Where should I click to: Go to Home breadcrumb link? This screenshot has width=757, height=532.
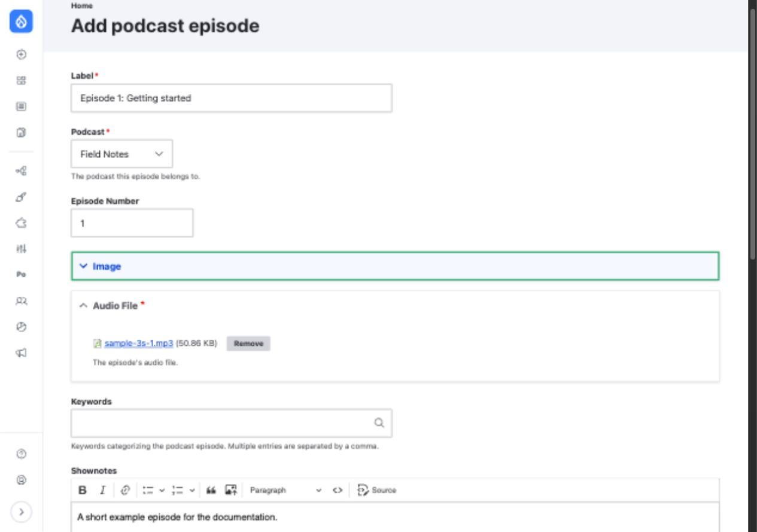(x=81, y=5)
